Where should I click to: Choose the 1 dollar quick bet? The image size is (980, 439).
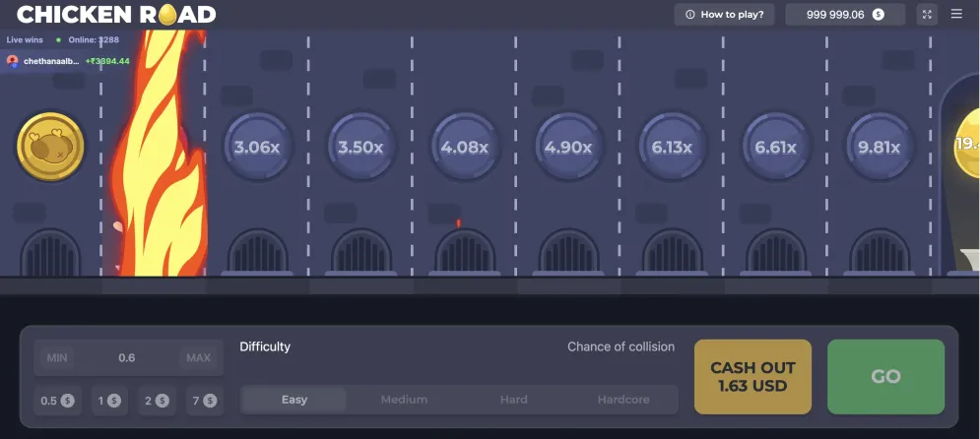click(x=109, y=401)
